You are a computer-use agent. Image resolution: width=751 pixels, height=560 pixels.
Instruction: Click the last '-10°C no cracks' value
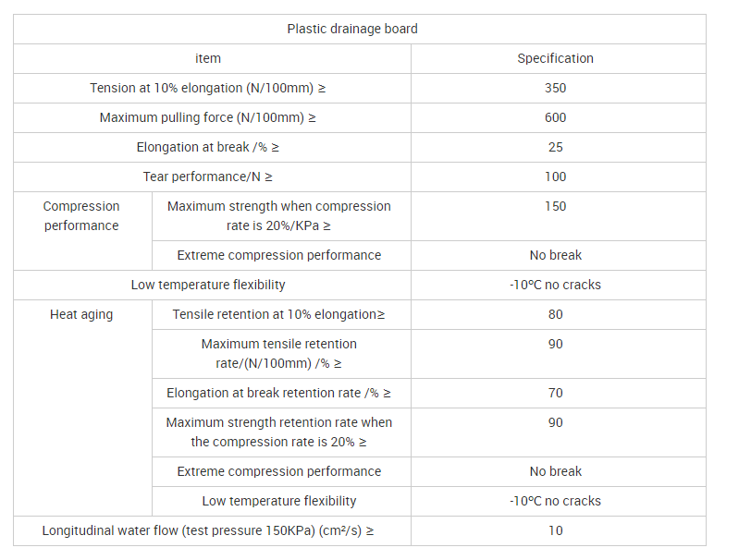[555, 501]
